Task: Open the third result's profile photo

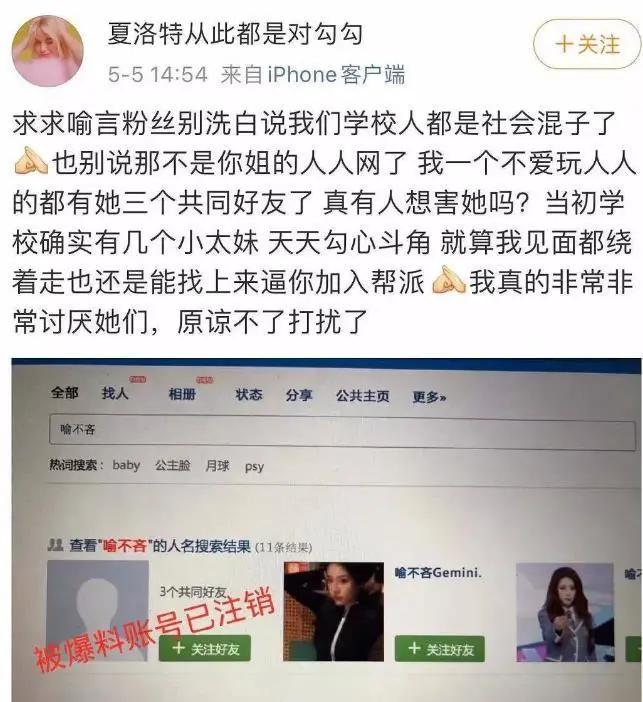Action: [x=566, y=612]
